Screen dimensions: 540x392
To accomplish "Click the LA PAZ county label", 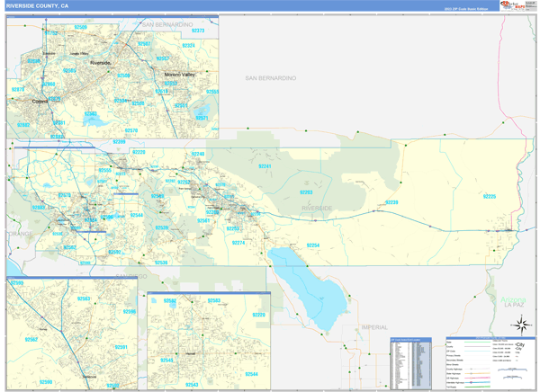I will click(514, 305).
